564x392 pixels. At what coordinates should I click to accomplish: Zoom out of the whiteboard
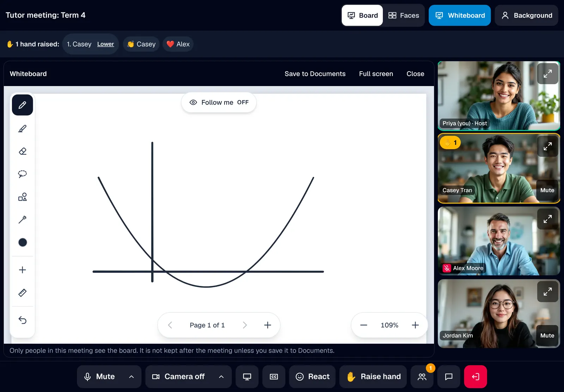(x=364, y=325)
